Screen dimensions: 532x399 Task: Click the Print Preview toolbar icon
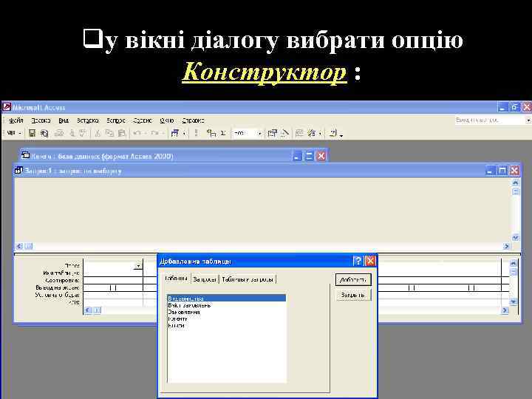[x=72, y=133]
